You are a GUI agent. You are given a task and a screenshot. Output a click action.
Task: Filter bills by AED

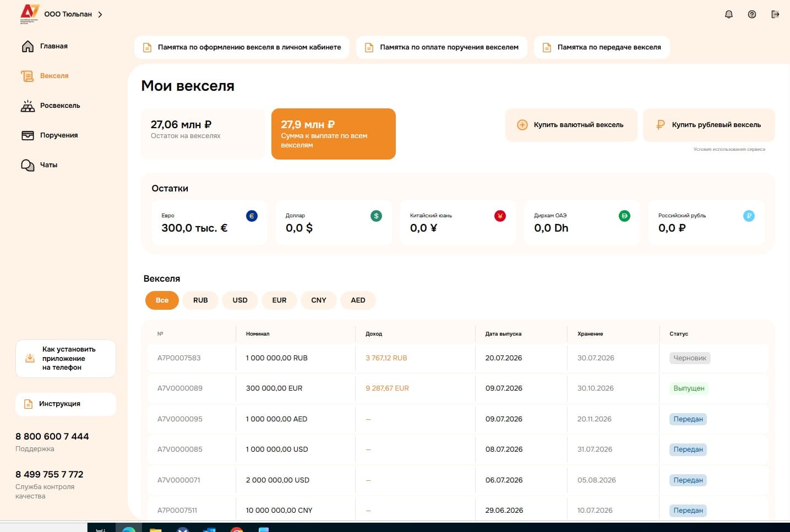[358, 300]
